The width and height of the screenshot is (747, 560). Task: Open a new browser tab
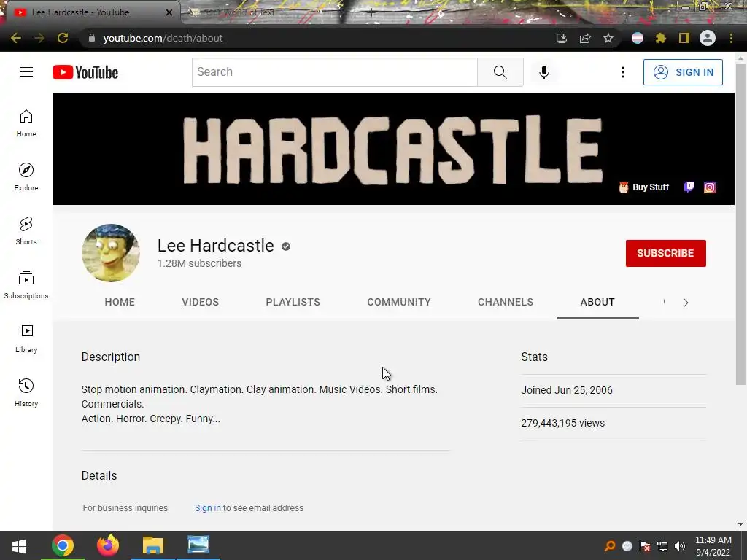(371, 12)
